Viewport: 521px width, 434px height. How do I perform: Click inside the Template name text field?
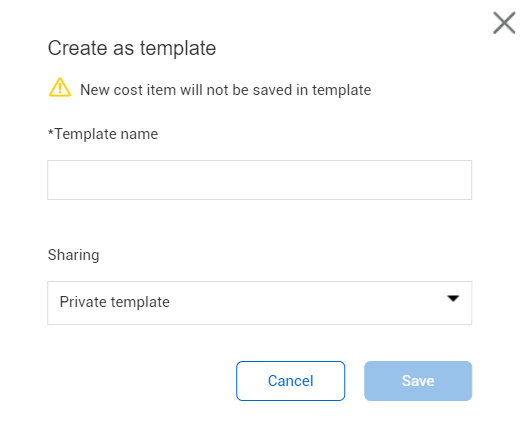point(259,180)
